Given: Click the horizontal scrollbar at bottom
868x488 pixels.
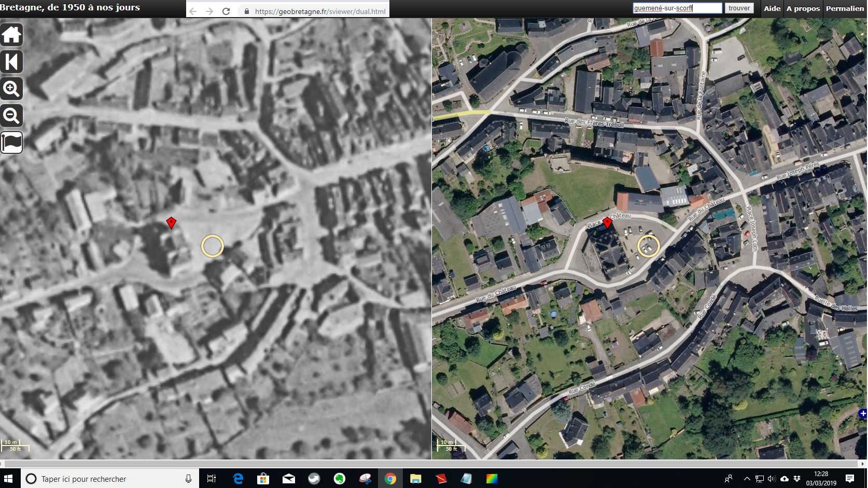Looking at the screenshot, I should 430,464.
